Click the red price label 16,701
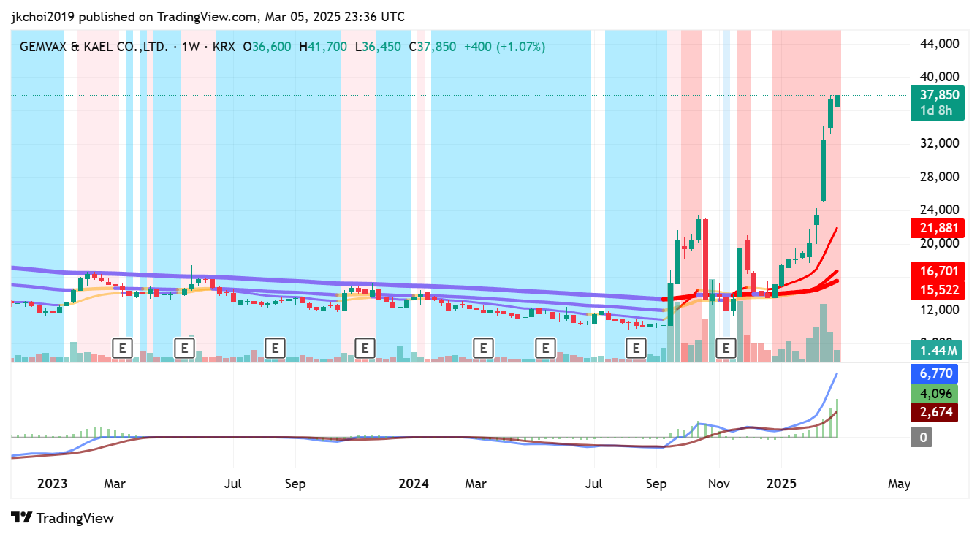Viewport: 980px width, 537px height. (x=937, y=271)
